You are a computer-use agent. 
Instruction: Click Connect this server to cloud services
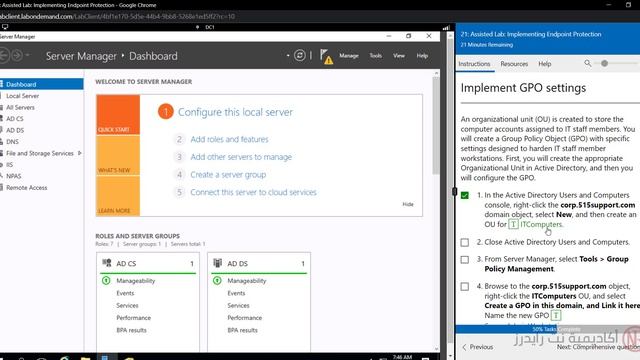253,192
